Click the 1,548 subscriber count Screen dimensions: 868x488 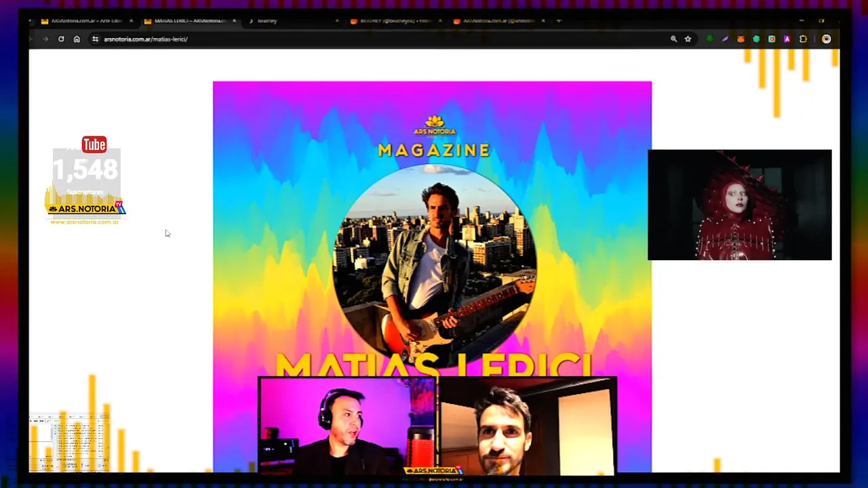pos(86,169)
